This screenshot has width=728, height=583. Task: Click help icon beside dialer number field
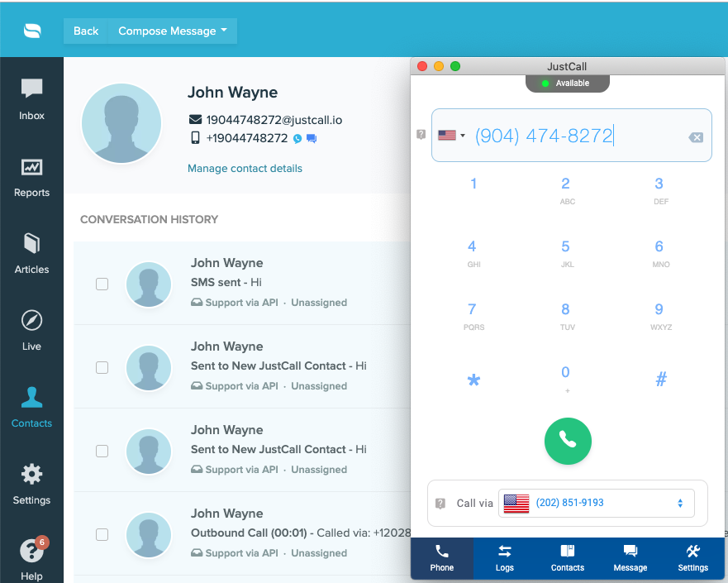click(421, 135)
